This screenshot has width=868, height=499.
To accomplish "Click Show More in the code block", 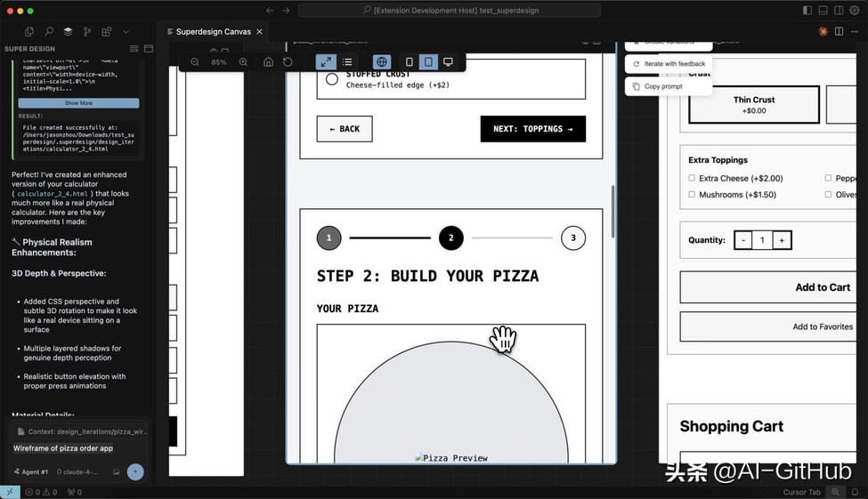I will coord(78,103).
